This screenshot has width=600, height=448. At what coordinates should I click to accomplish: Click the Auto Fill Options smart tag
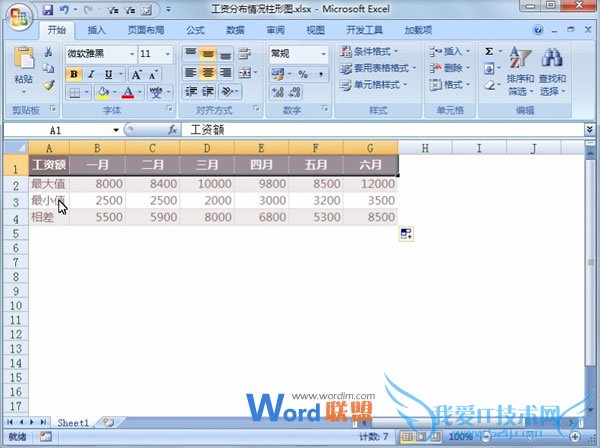406,234
